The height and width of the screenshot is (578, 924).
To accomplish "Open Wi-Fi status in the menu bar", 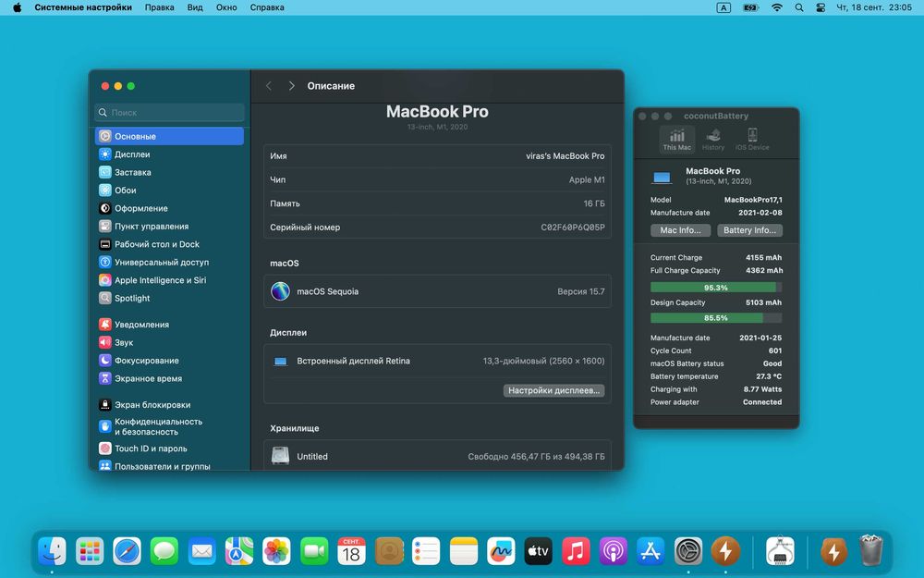I will (x=777, y=7).
